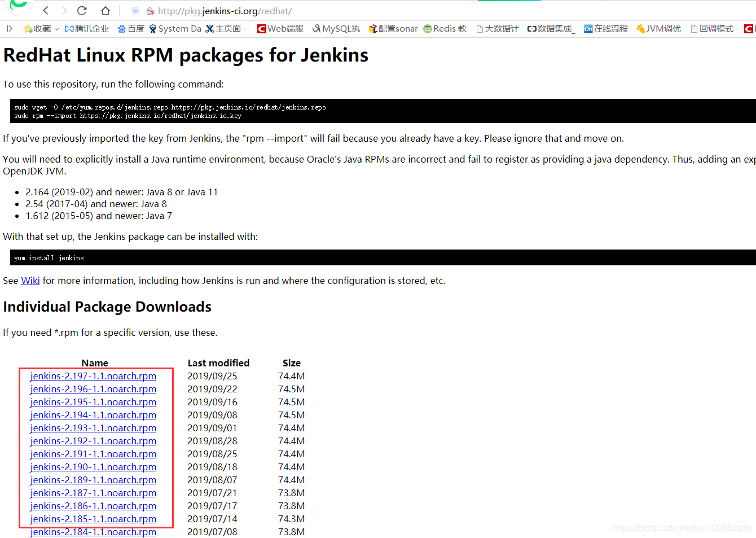Click the 2.164 (2019-02) Java requirement line
This screenshot has width=756, height=538.
(x=121, y=192)
